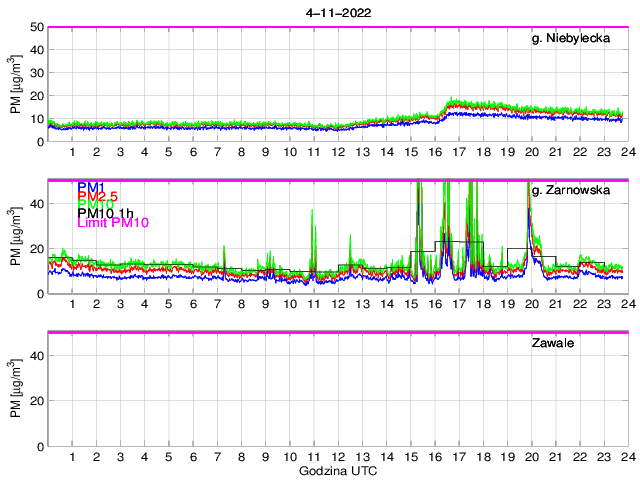This screenshot has height=480, width=640.
Task: Click the magenta limit line in the Zawale chart
Action: click(x=336, y=332)
